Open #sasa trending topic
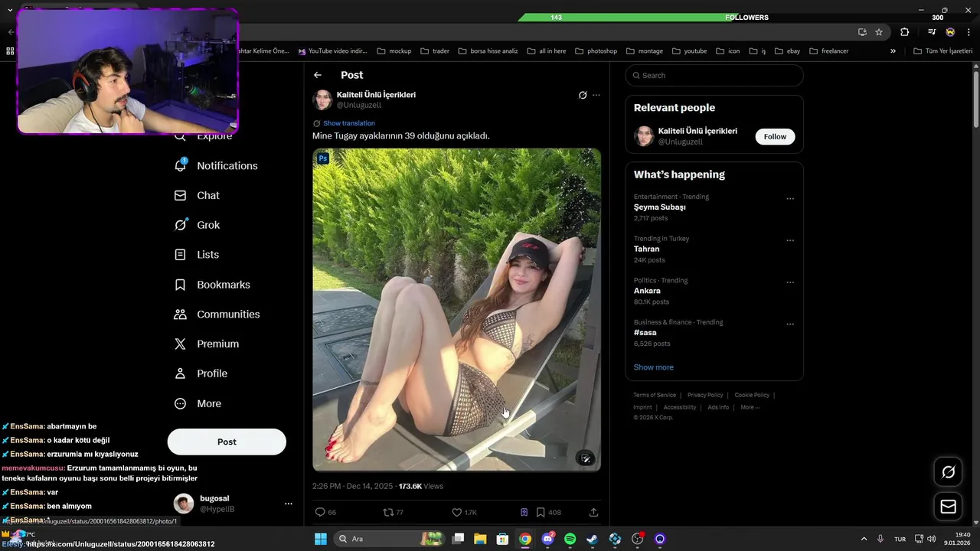Screen dimensions: 980x551 645,333
